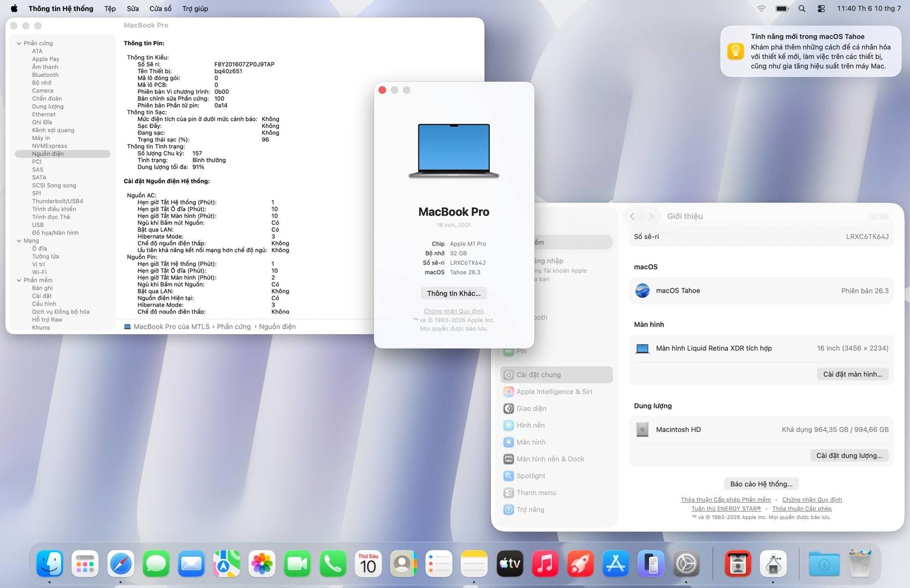Select NVMExpress in the hardware list
Screen dimensions: 910x588
coord(49,146)
